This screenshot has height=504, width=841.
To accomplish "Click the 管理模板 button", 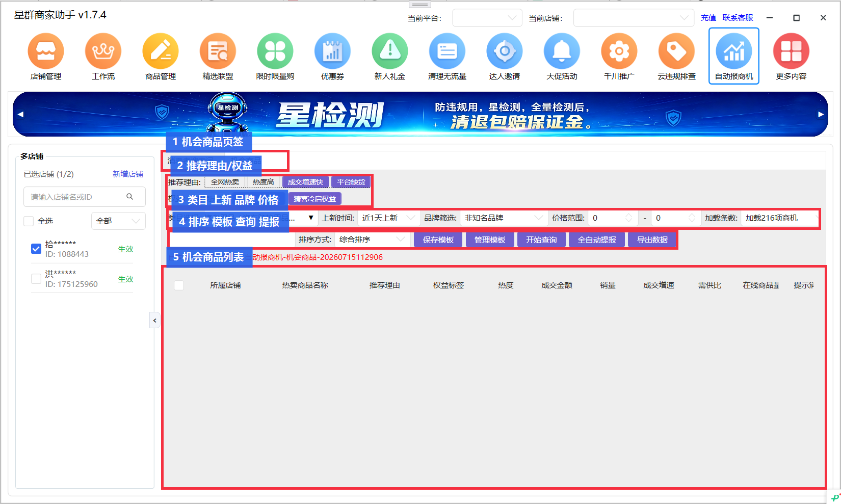I will point(490,240).
